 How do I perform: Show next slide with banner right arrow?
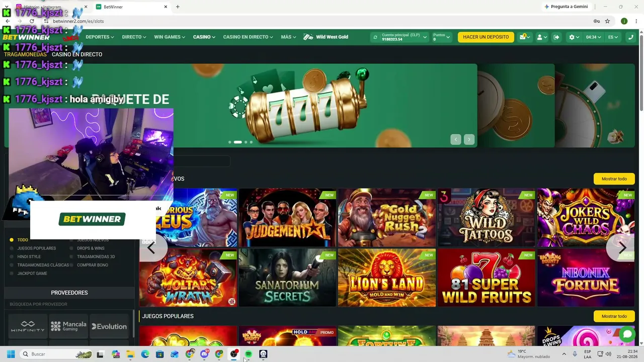tap(469, 140)
